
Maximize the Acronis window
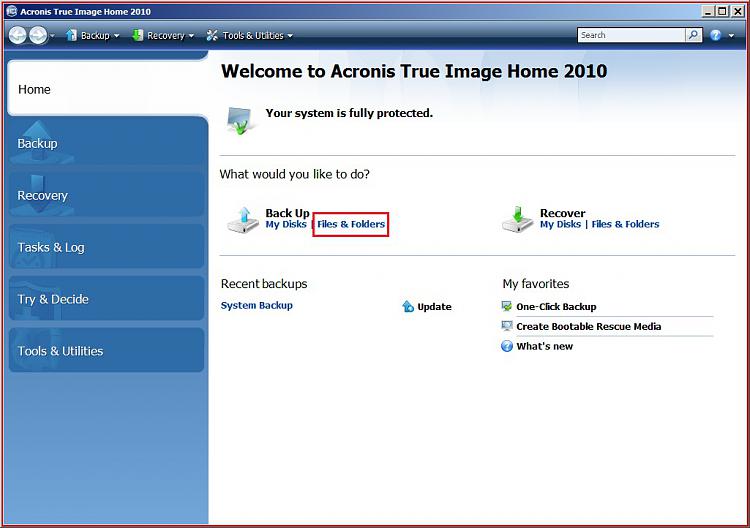[x=722, y=11]
